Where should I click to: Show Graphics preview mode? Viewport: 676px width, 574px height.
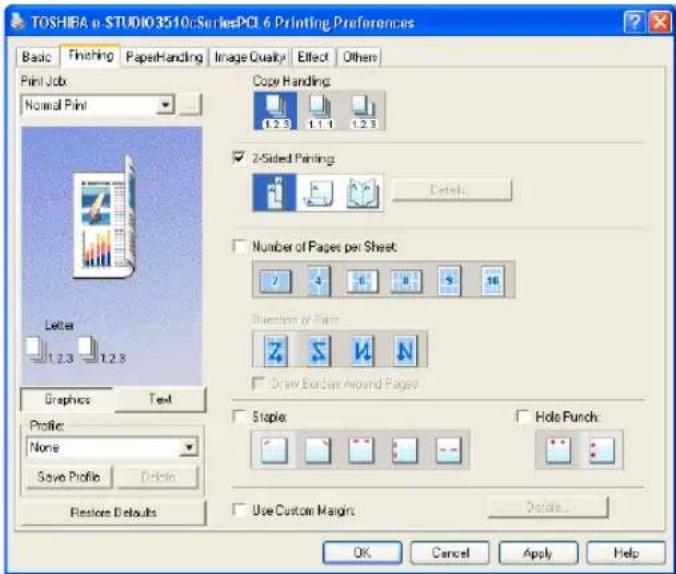point(67,400)
